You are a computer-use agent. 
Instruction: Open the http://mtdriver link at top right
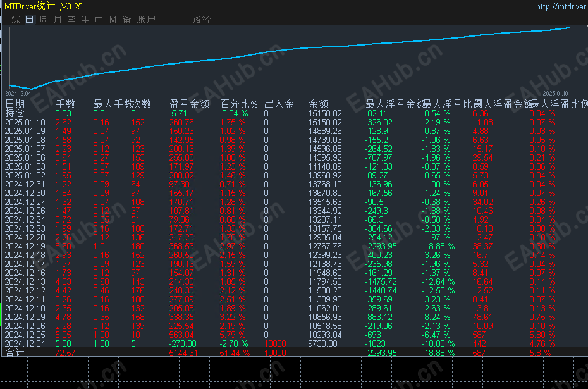561,6
